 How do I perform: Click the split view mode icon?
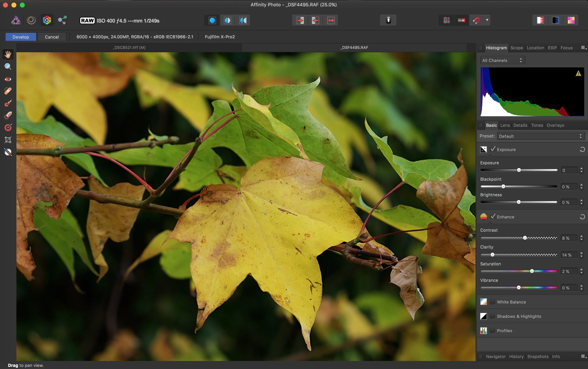coord(227,20)
